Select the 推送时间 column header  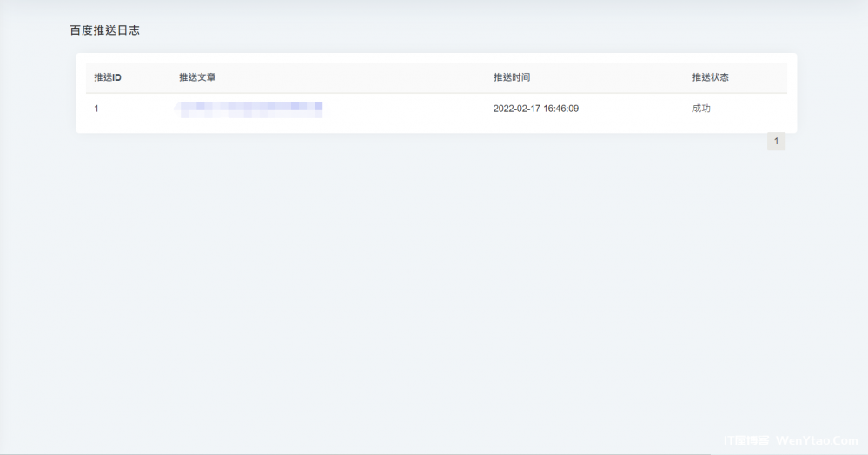[512, 77]
